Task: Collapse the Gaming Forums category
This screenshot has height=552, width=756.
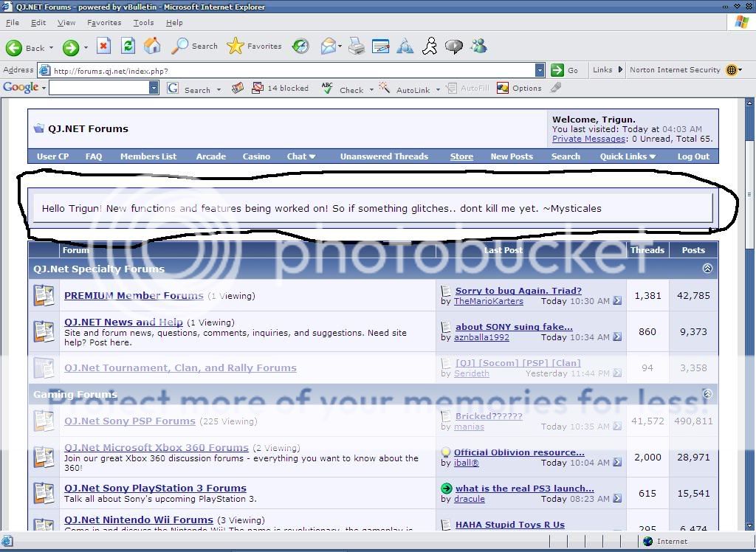Action: point(707,394)
